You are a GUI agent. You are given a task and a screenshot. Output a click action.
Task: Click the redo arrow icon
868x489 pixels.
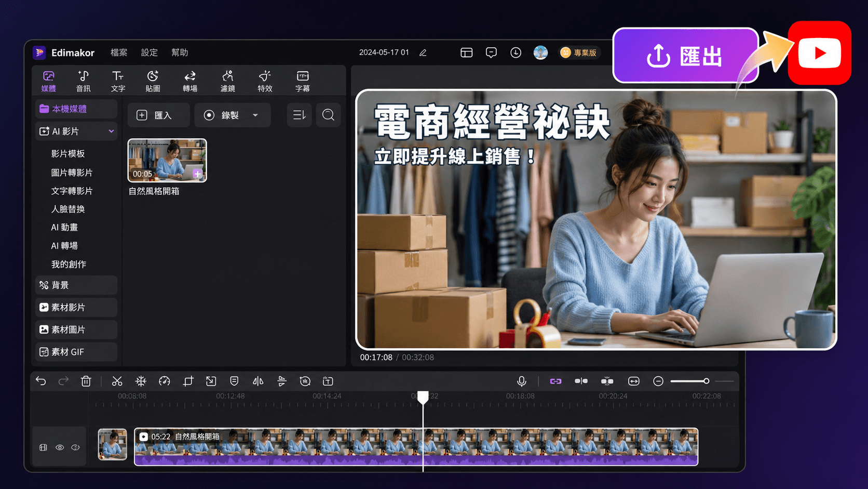(x=63, y=381)
